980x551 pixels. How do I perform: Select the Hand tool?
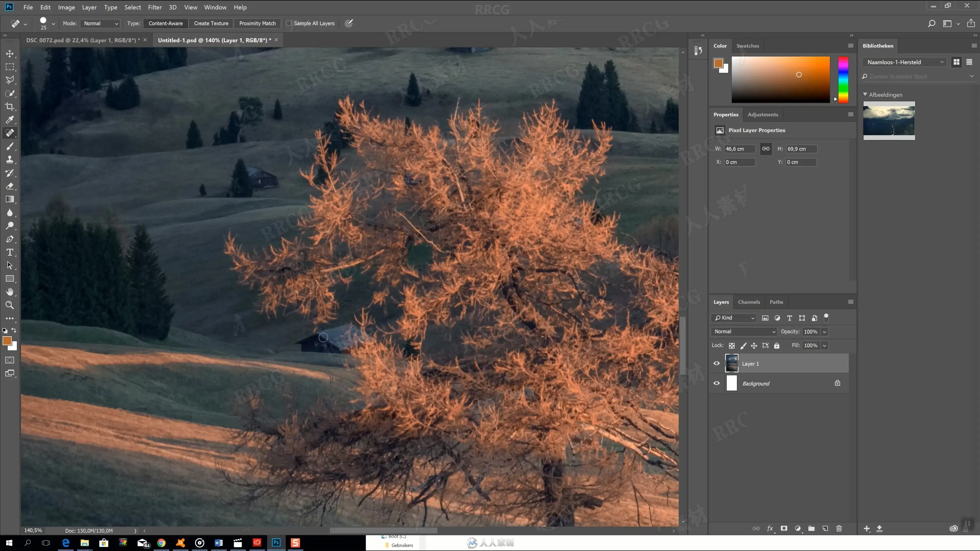(x=10, y=292)
